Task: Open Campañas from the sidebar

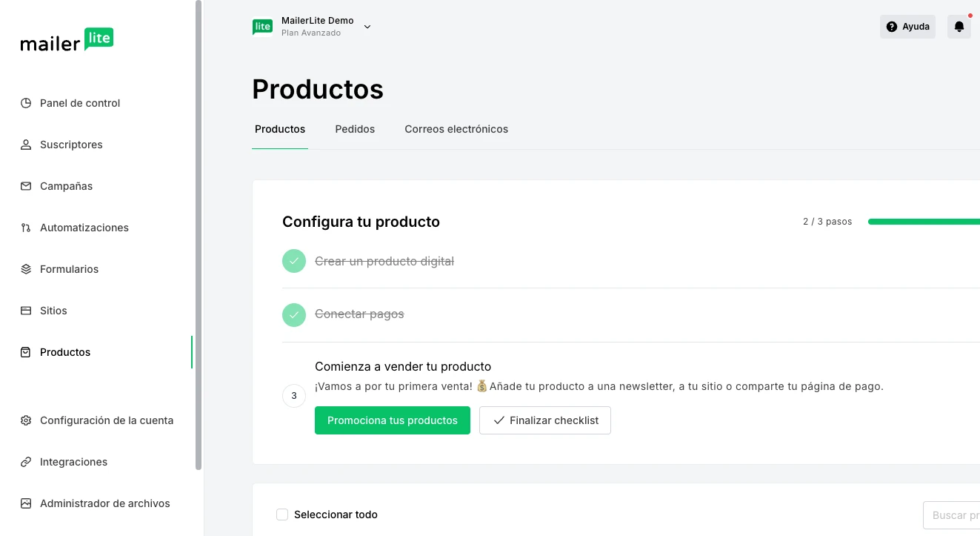Action: click(x=27, y=186)
